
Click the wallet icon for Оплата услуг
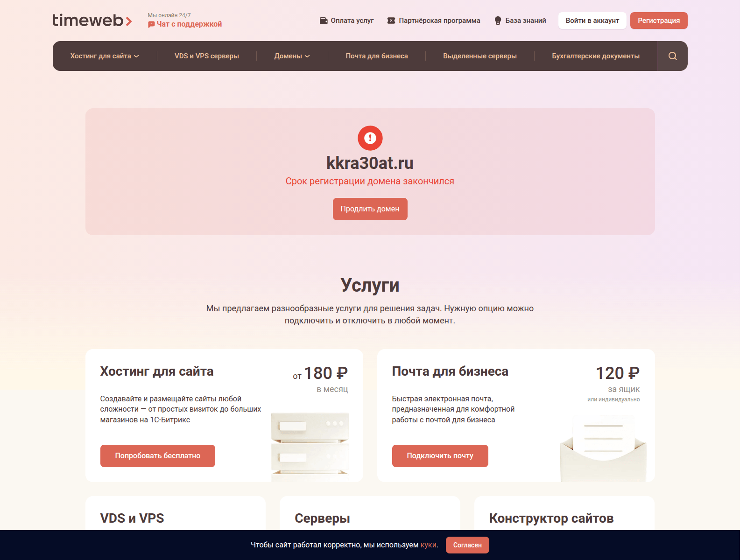point(324,21)
